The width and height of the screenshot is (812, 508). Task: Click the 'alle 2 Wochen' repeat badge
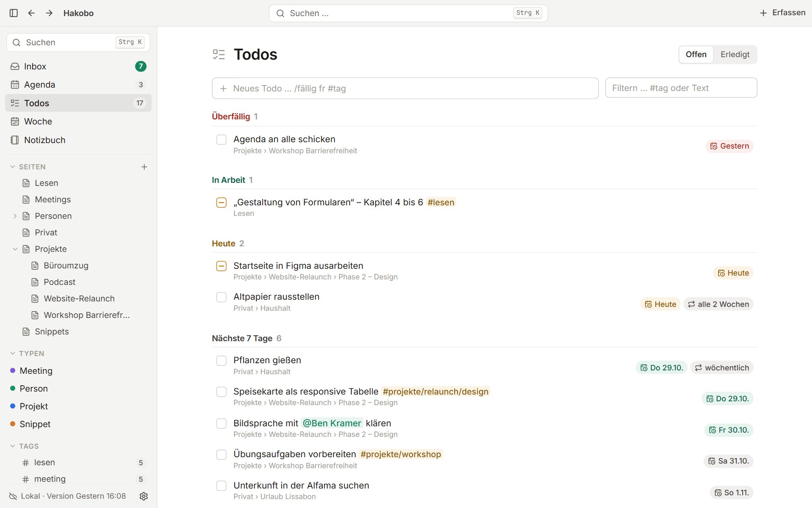(x=718, y=304)
